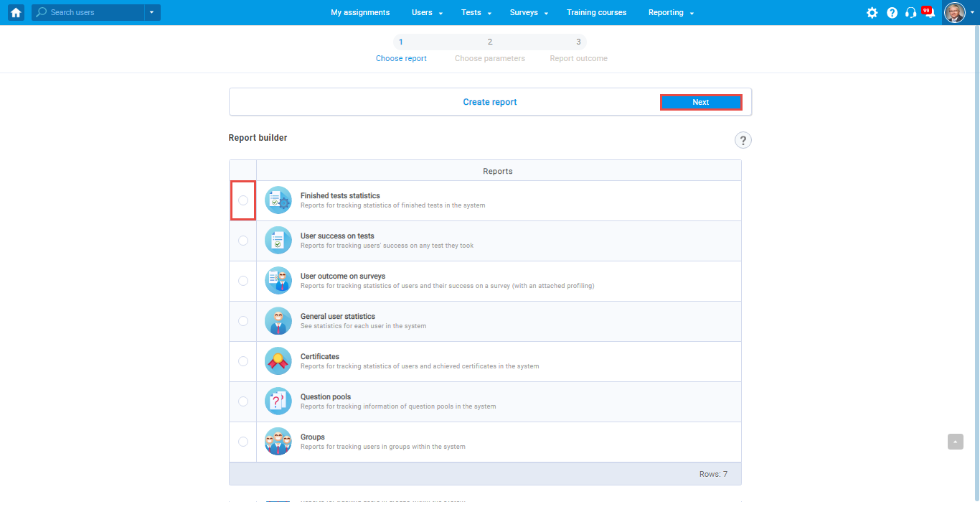Select Finished tests statistics radio button
This screenshot has width=980, height=507.
[243, 200]
